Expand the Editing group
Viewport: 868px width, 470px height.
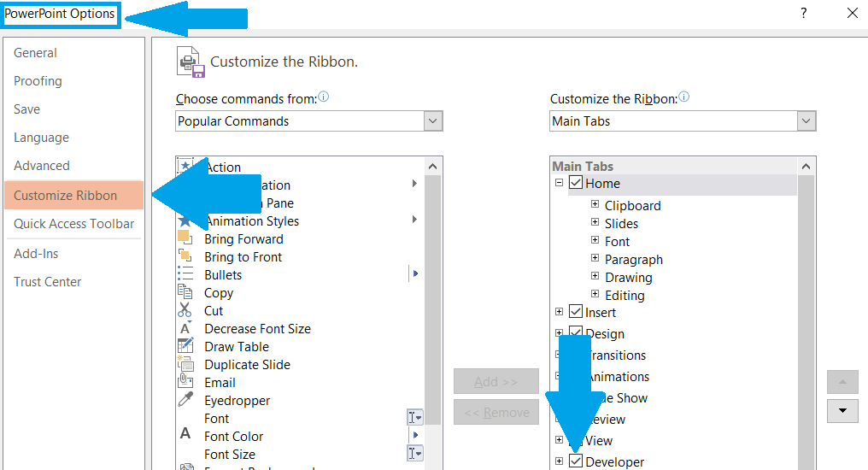pos(595,293)
